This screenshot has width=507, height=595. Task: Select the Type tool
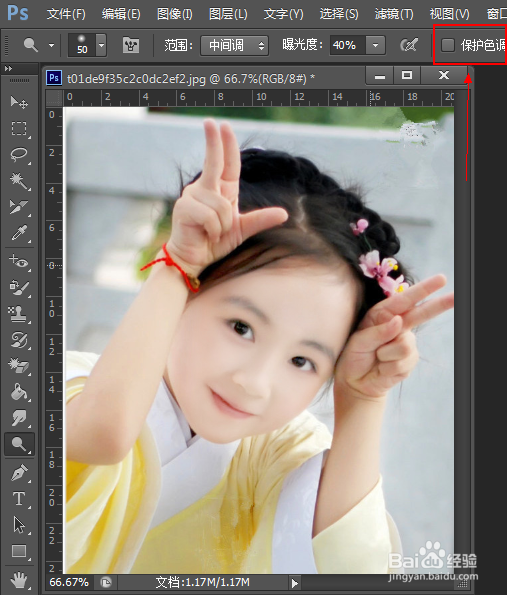[19, 499]
